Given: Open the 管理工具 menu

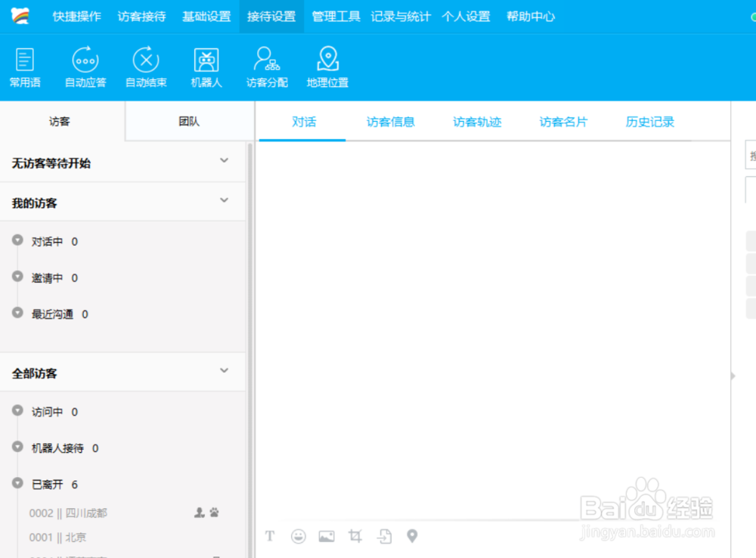Looking at the screenshot, I should 336,16.
